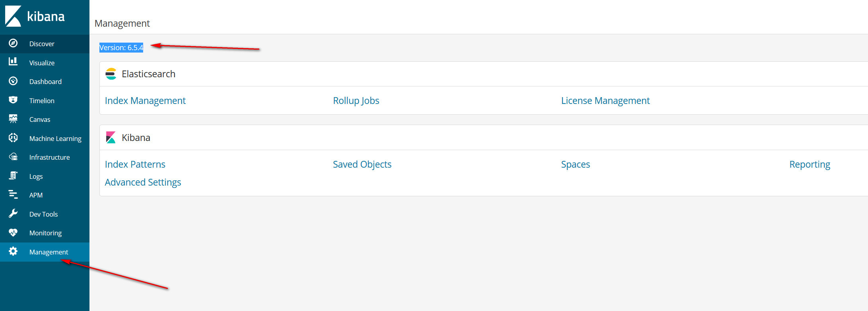868x311 pixels.
Task: Click the Kibana logo icon
Action: tap(13, 16)
